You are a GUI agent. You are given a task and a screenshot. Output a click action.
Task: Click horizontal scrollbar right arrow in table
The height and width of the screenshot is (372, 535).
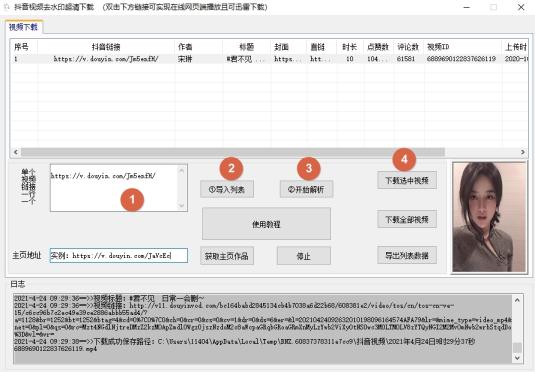(x=523, y=152)
